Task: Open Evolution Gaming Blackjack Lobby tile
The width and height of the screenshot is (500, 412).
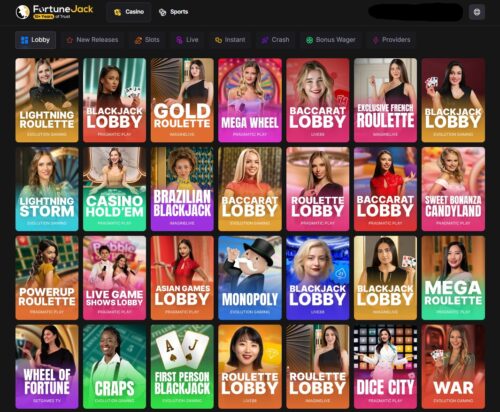Action: (453, 100)
